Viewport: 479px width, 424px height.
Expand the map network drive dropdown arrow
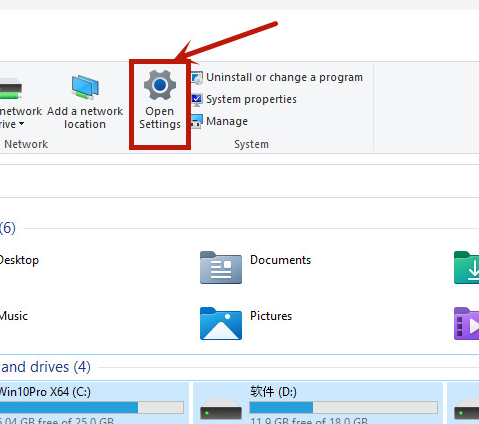click(21, 124)
